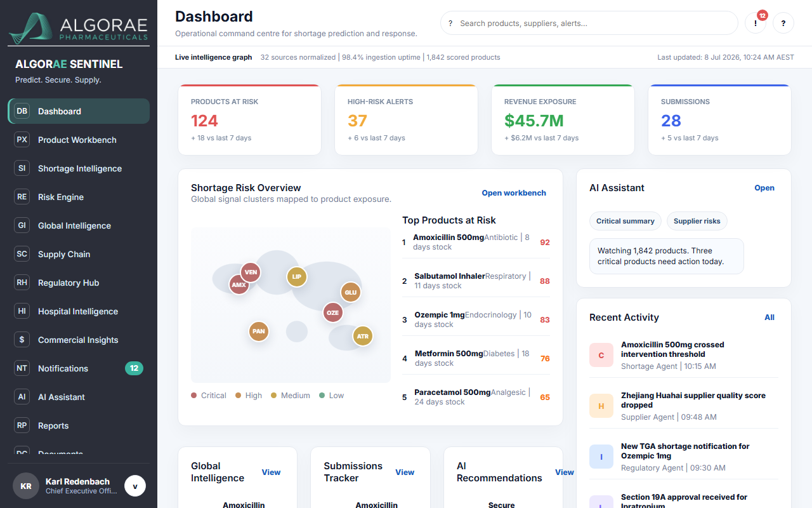The width and height of the screenshot is (812, 508).
Task: Navigate to Risk Engine
Action: coord(79,197)
